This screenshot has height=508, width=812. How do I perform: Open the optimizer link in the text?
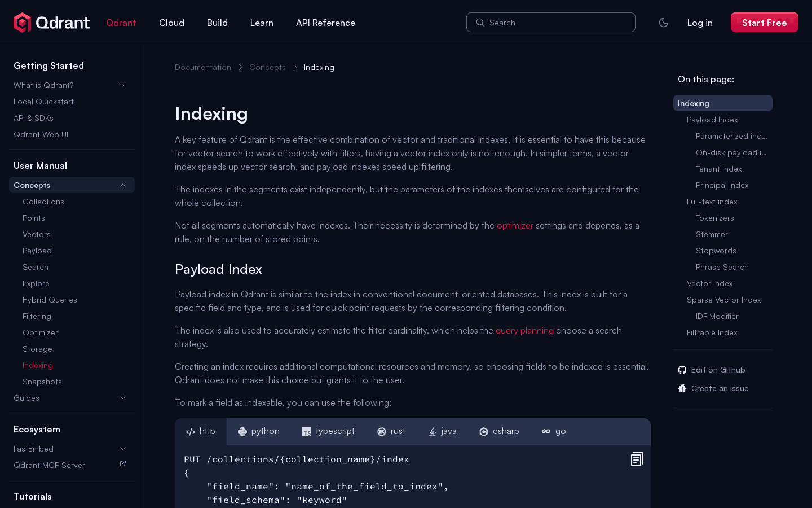coord(515,225)
